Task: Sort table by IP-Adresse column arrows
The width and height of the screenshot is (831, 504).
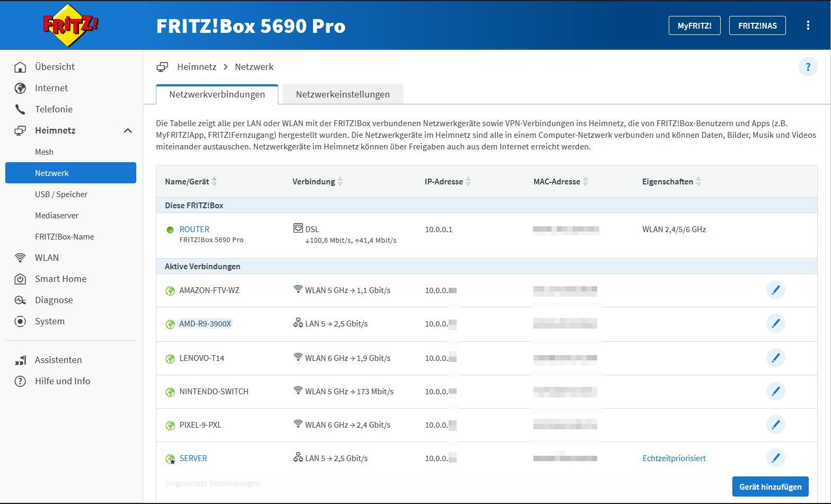Action: pos(468,181)
